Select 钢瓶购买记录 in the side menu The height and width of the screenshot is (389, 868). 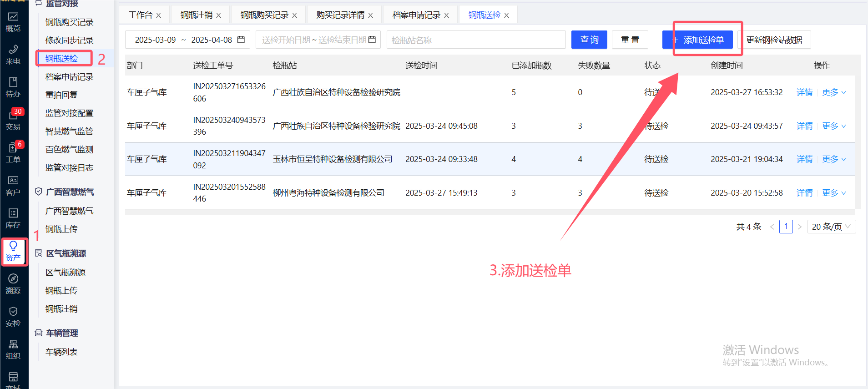click(x=69, y=22)
